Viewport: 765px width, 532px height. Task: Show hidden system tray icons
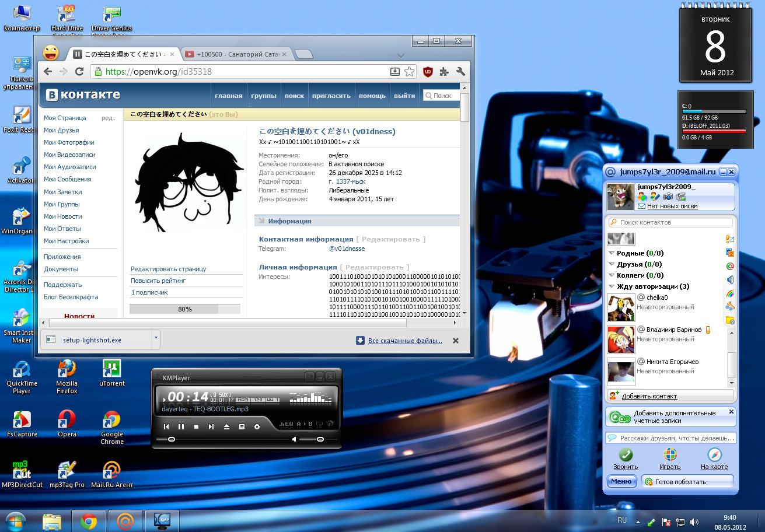click(x=637, y=521)
